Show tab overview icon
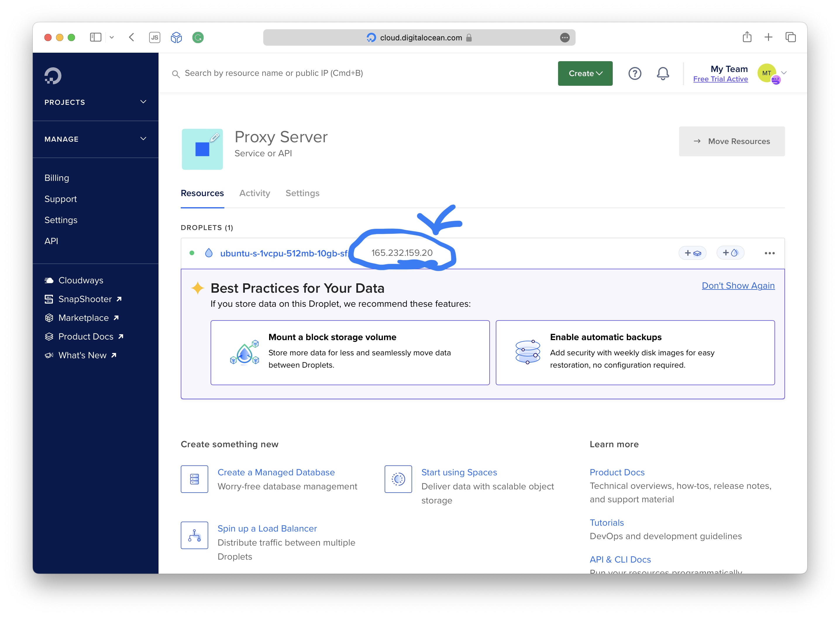 790,37
